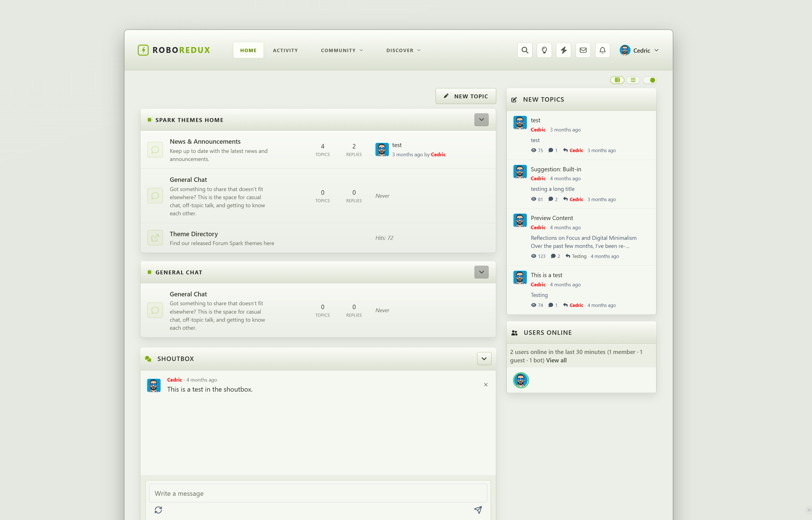
Task: Collapse the Spark Themes Home category
Action: pyautogui.click(x=481, y=119)
